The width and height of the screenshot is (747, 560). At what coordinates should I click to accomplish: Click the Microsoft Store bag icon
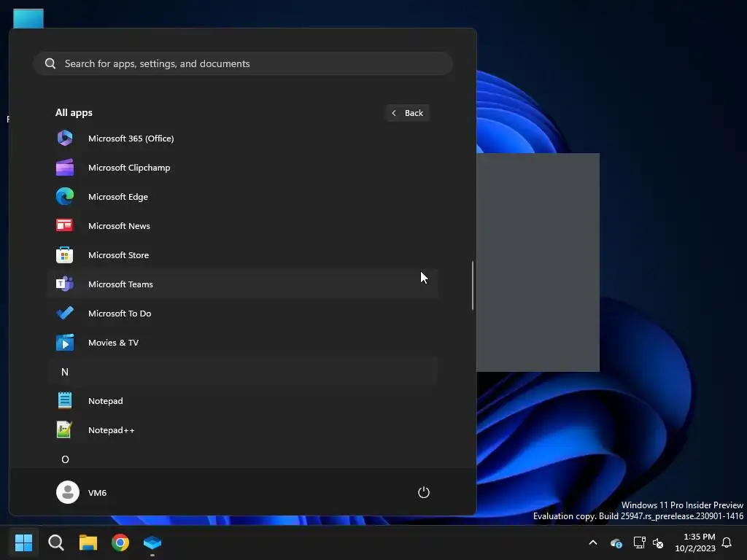coord(65,254)
